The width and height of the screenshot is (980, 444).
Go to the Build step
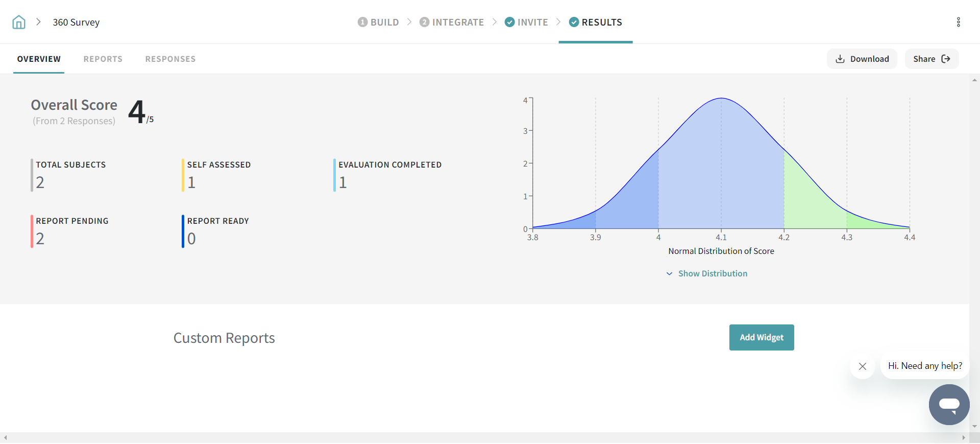[x=378, y=22]
